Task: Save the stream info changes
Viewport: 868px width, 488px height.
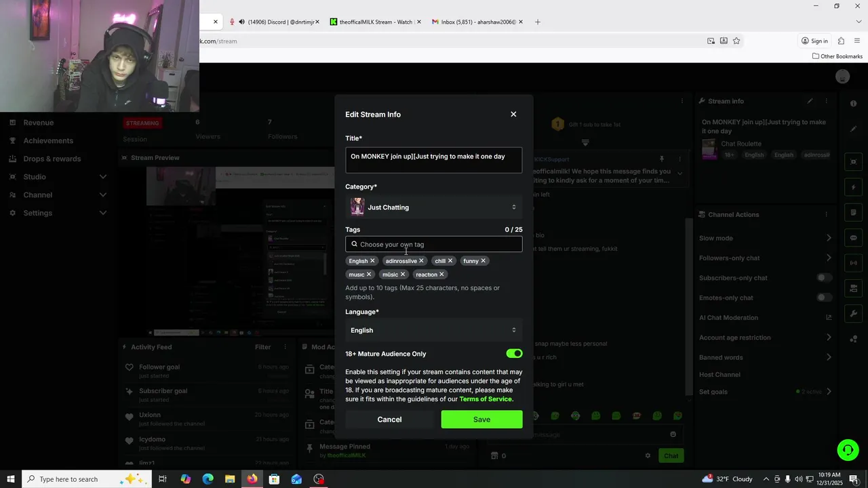Action: 481,420
